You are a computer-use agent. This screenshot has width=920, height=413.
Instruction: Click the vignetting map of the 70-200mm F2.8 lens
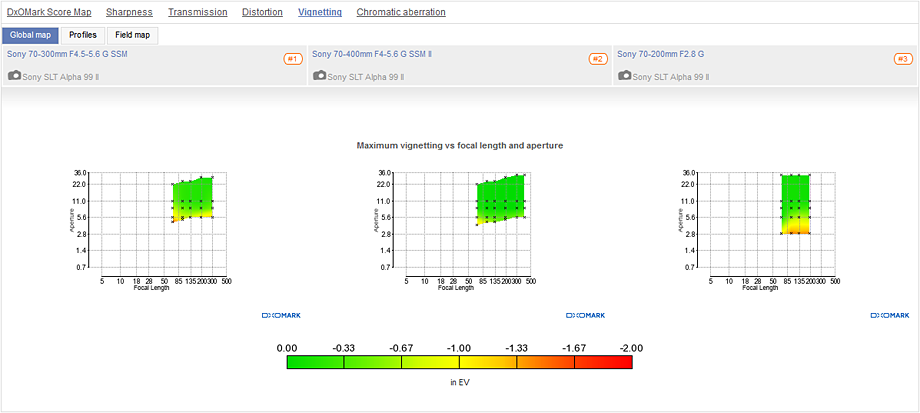[796, 204]
